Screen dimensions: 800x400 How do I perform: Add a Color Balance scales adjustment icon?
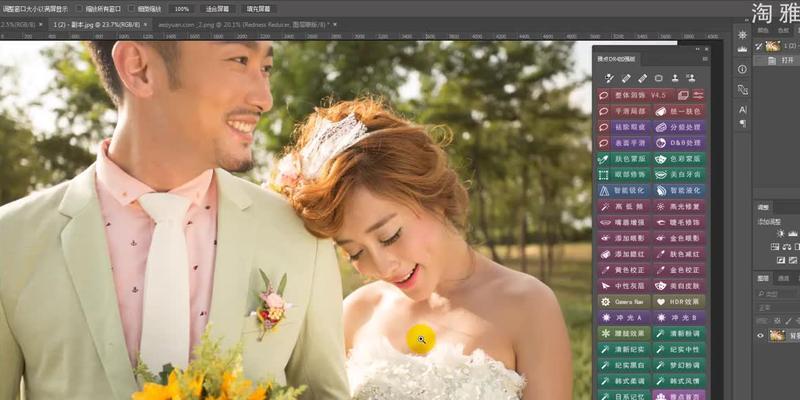coord(786,246)
